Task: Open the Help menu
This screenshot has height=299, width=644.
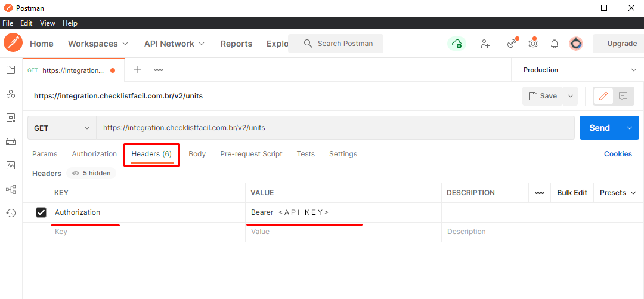Action: [70, 23]
